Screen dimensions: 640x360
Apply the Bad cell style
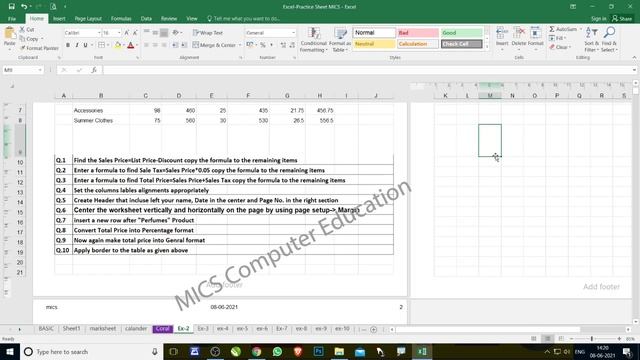pos(418,33)
